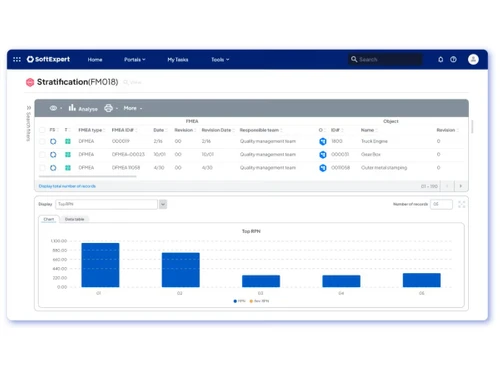This screenshot has width=500, height=375.
Task: Click FS status icon for DFMEA 11058 row
Action: [x=53, y=168]
